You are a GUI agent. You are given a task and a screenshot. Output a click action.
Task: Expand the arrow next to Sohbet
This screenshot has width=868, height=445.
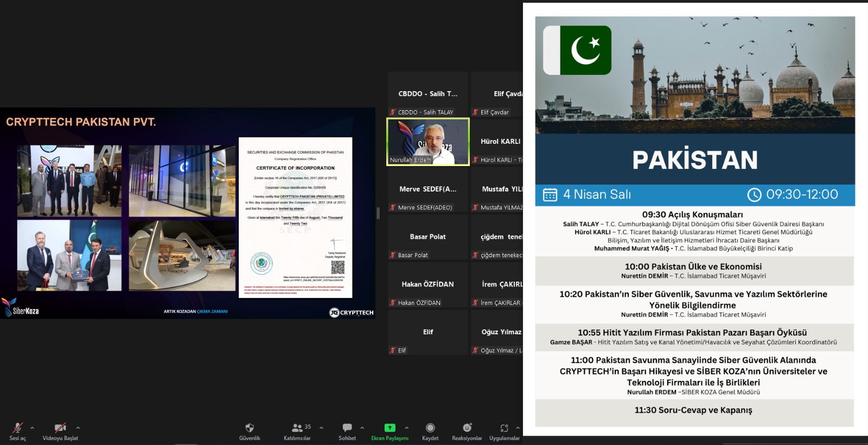362,428
